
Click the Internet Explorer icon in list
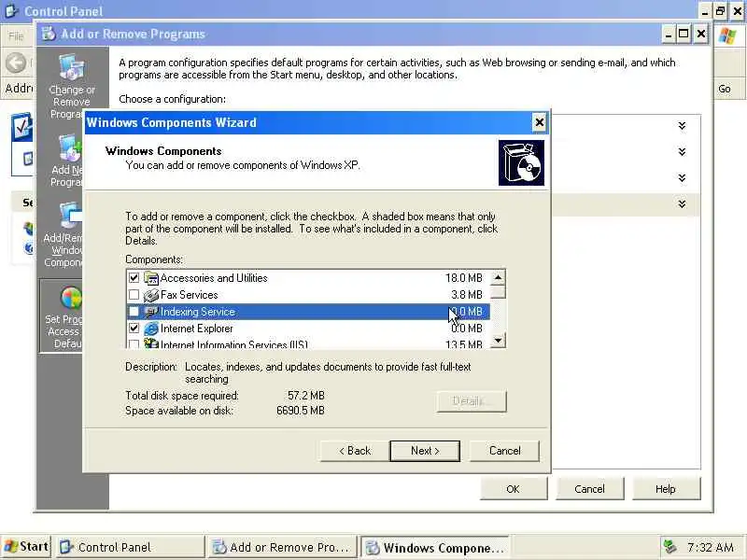coord(151,329)
